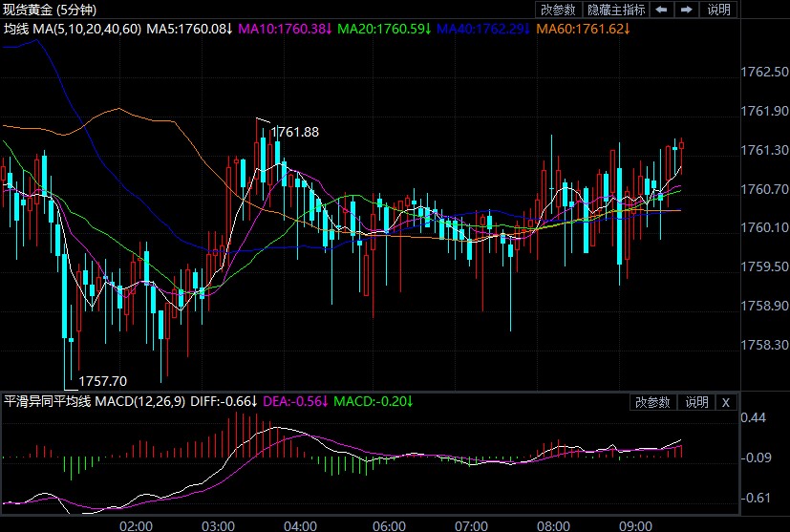This screenshot has height=532, width=790.
Task: Select the orange MA60:1761.62 value
Action: (583, 29)
